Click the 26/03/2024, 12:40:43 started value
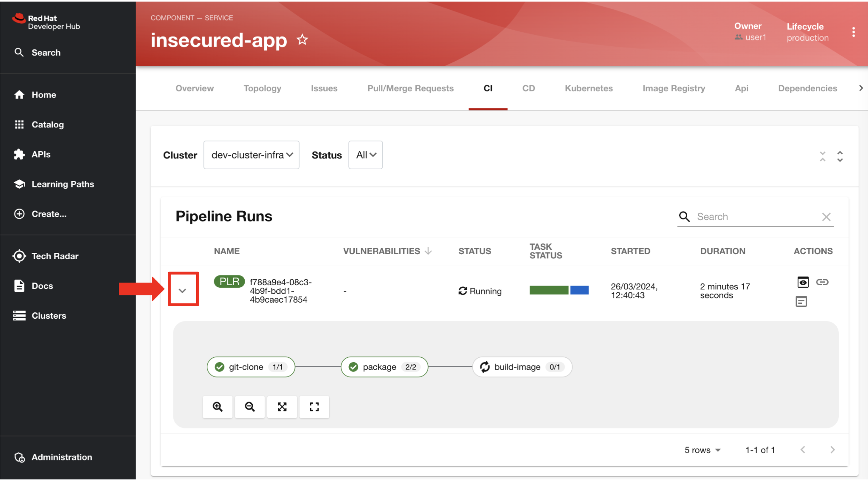 pos(634,291)
